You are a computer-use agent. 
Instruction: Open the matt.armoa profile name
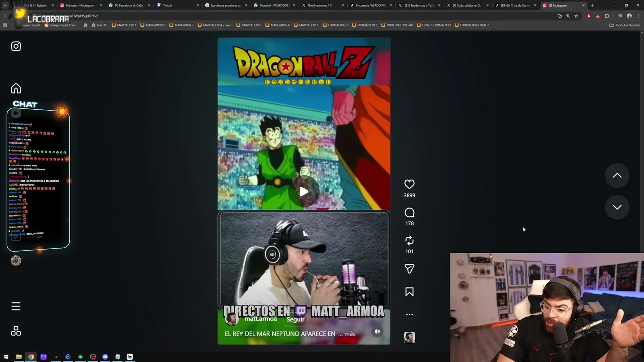260,319
